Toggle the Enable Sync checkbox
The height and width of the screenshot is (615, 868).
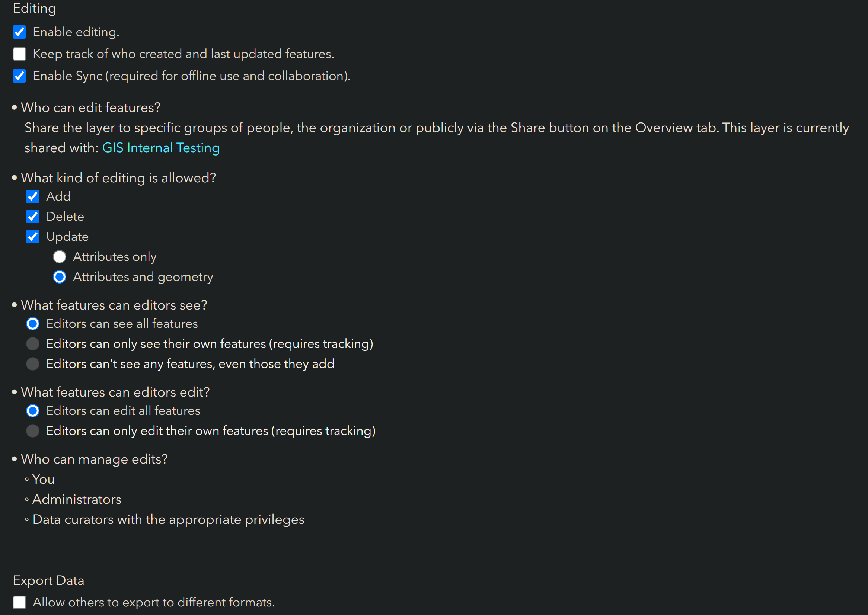(x=19, y=76)
